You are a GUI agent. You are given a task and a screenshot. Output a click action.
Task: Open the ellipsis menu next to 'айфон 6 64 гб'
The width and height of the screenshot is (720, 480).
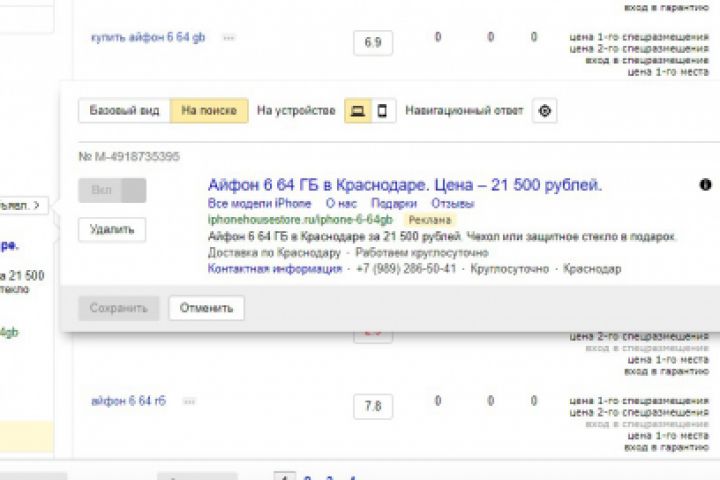(186, 401)
